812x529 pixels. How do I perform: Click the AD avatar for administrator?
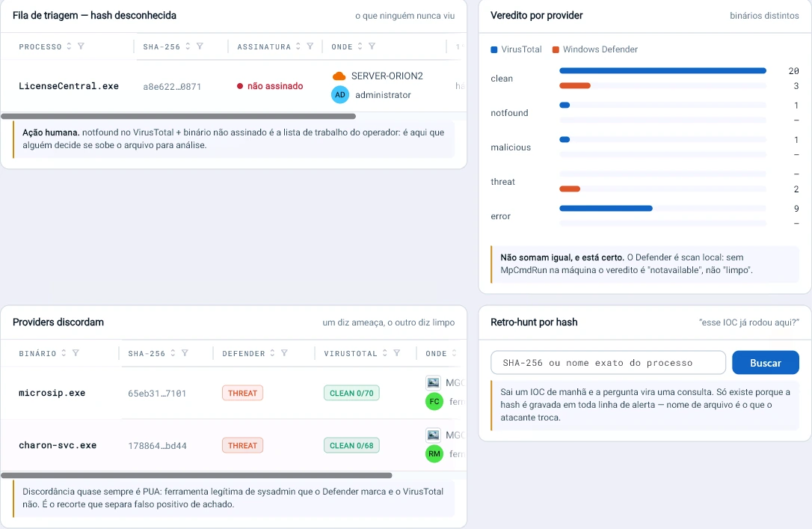point(340,95)
